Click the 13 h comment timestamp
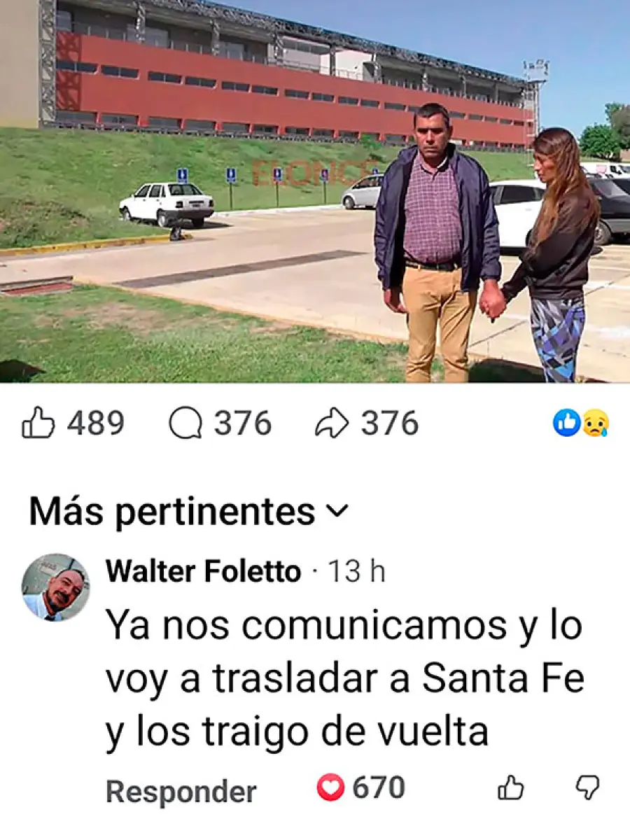The height and width of the screenshot is (840, 630). 357,572
